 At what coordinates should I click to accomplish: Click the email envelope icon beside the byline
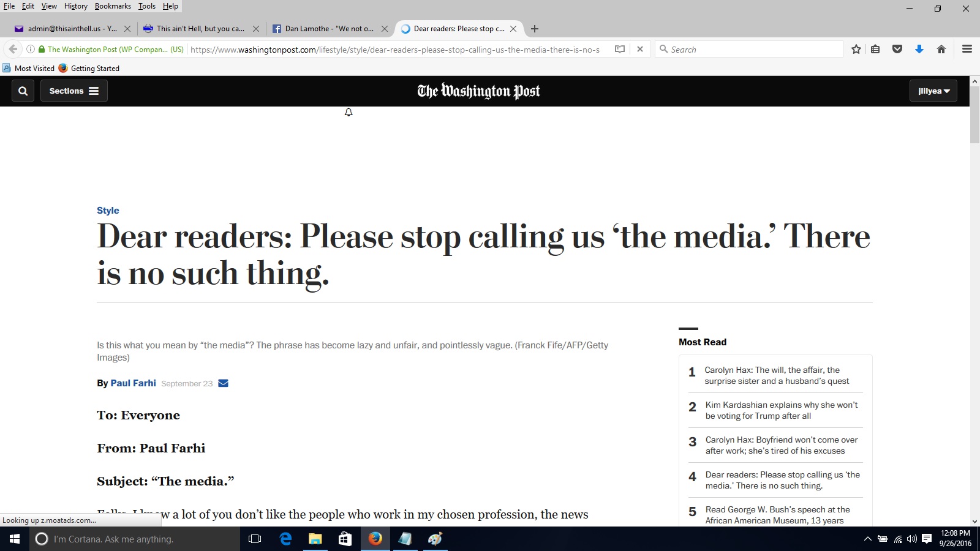pyautogui.click(x=224, y=383)
